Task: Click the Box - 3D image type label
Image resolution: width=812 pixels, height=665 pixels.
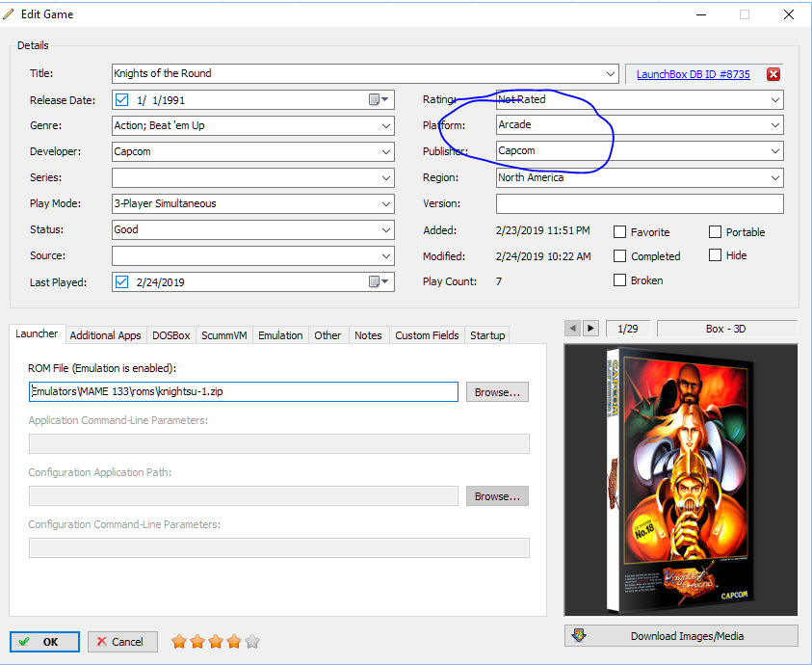Action: point(726,329)
